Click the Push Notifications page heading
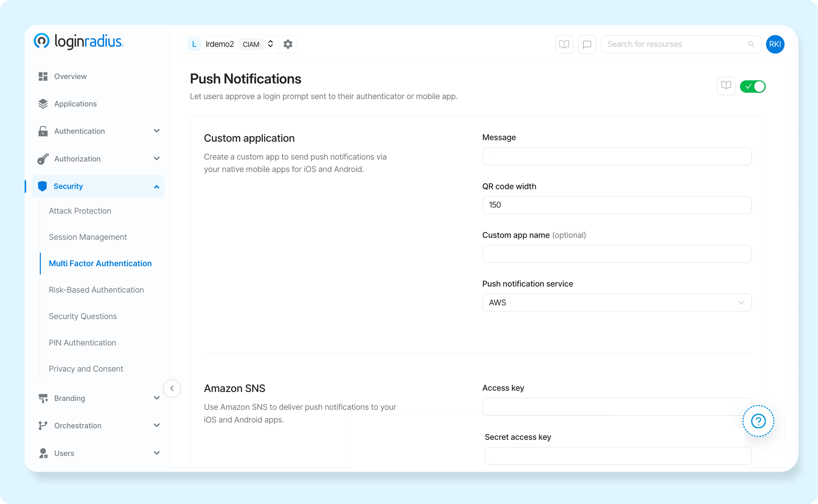The height and width of the screenshot is (504, 818). tap(245, 79)
